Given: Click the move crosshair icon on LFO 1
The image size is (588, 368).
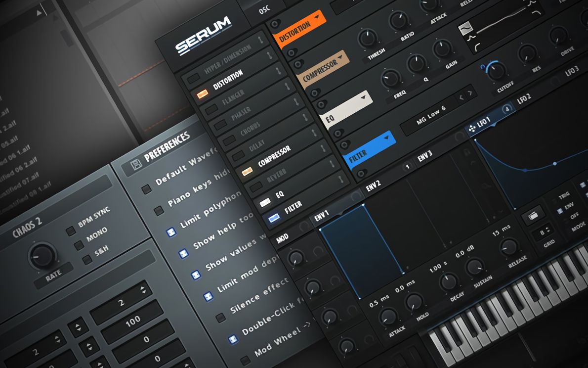Looking at the screenshot, I should tap(472, 129).
